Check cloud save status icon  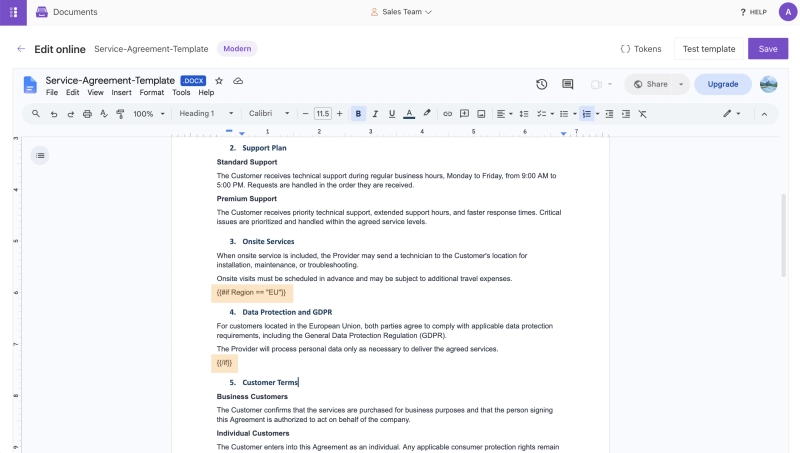click(238, 81)
